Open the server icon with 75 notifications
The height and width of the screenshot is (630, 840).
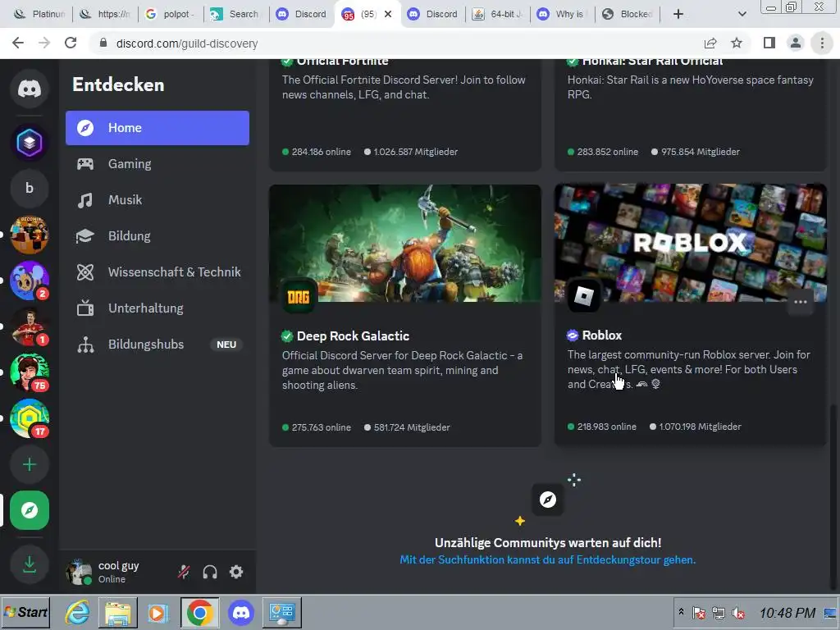[30, 372]
